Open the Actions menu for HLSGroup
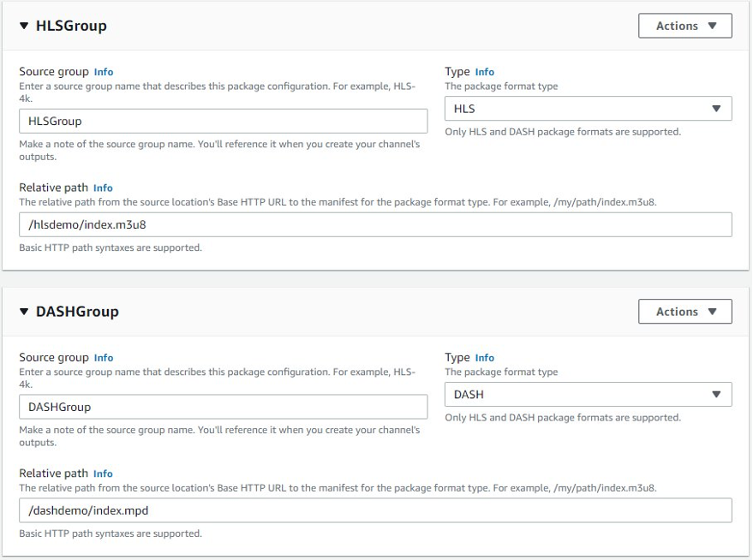Screen dimensions: 753x560 [684, 26]
